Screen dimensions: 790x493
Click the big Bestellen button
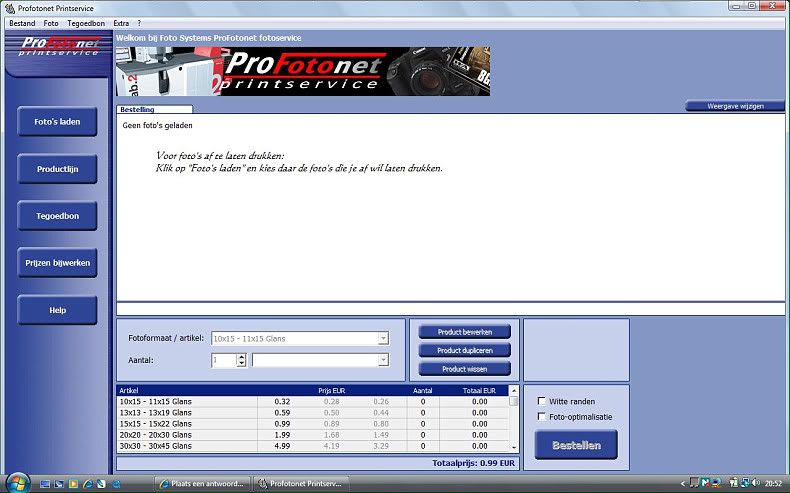[x=576, y=445]
